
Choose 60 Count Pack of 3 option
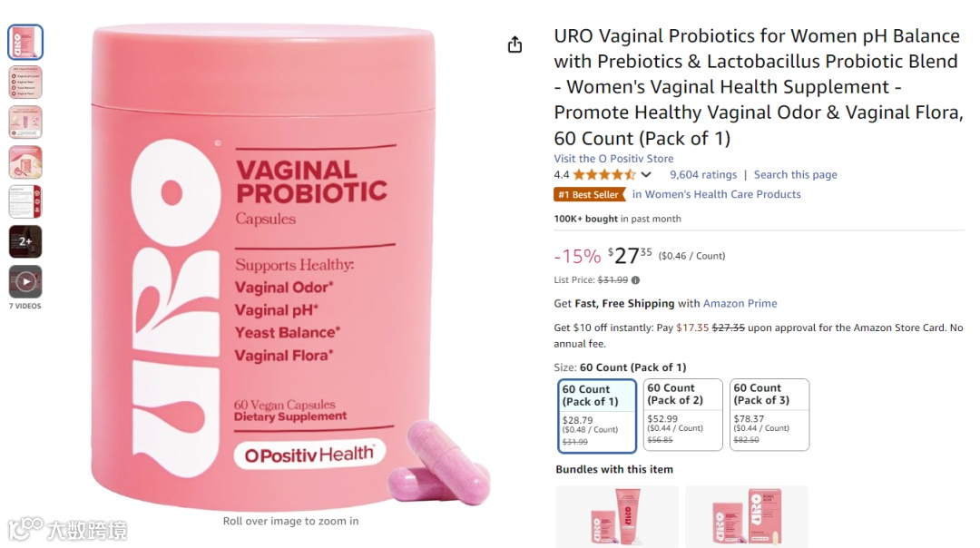tap(769, 415)
